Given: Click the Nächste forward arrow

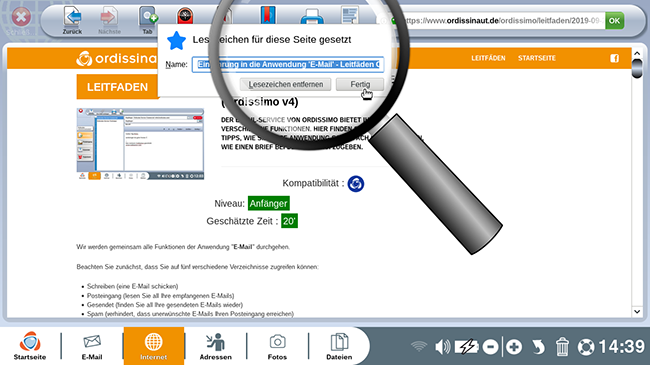Looking at the screenshot, I should pyautogui.click(x=109, y=20).
